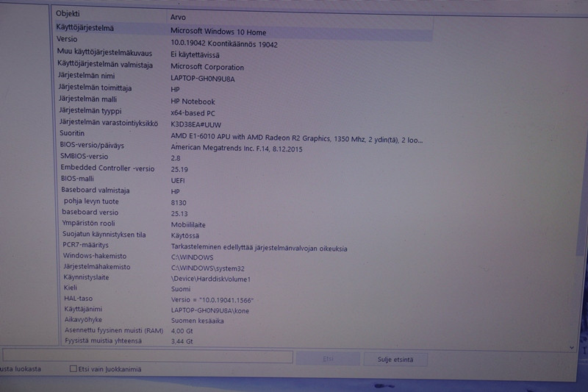
Task: Click value 'Mobiililaite'
Action: tap(188, 225)
